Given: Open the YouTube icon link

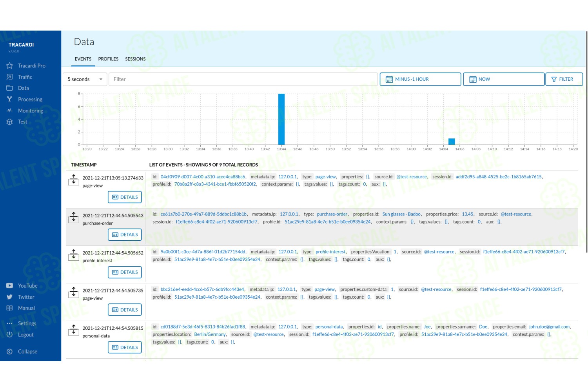Looking at the screenshot, I should (10, 286).
